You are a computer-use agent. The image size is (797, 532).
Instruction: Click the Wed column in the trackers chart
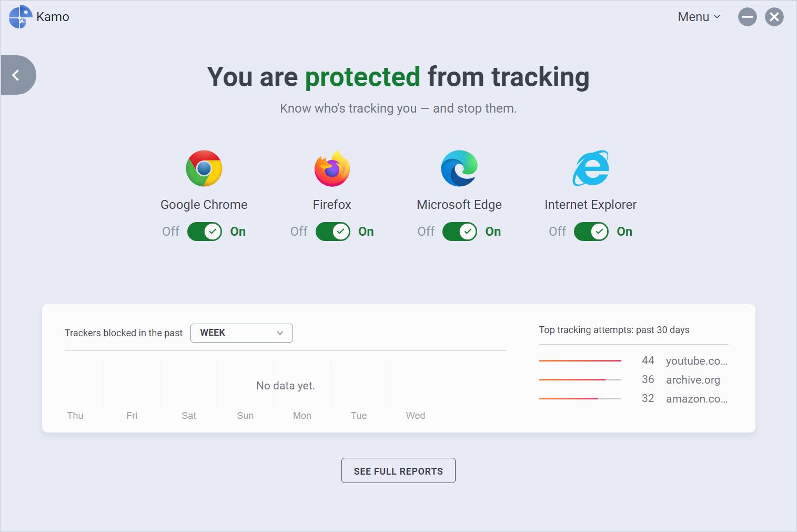point(415,384)
